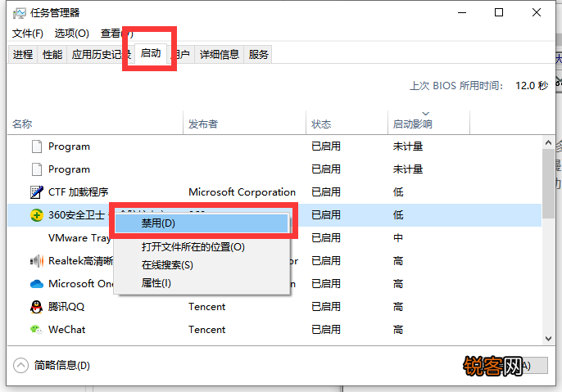Click the 上次 BIOS 所用时间 label
The height and width of the screenshot is (392, 562).
tap(456, 86)
